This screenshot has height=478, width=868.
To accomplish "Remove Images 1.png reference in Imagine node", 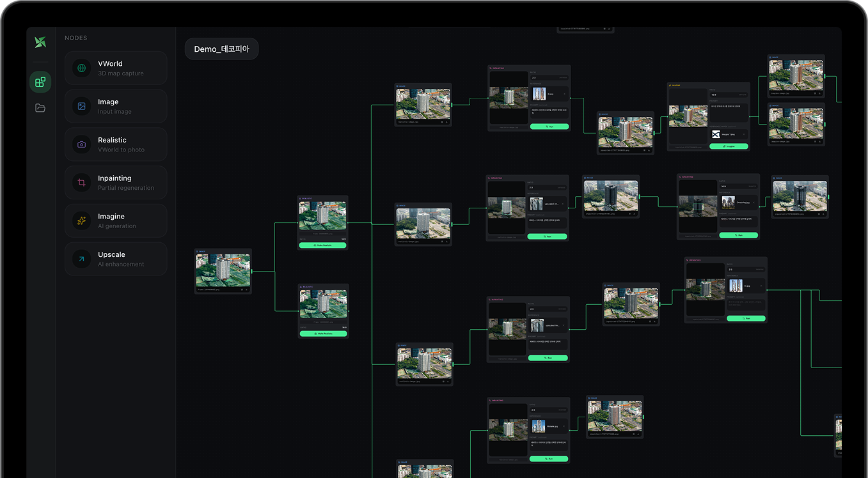I will 744,134.
